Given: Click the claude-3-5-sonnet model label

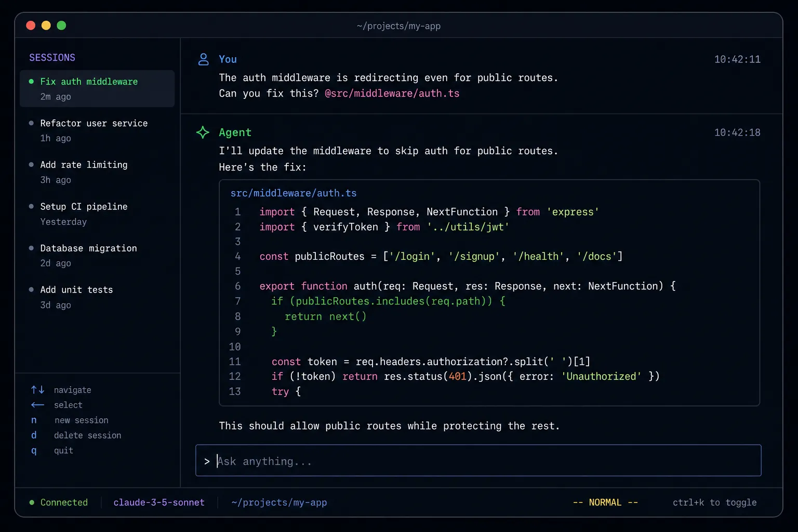Looking at the screenshot, I should tap(159, 502).
